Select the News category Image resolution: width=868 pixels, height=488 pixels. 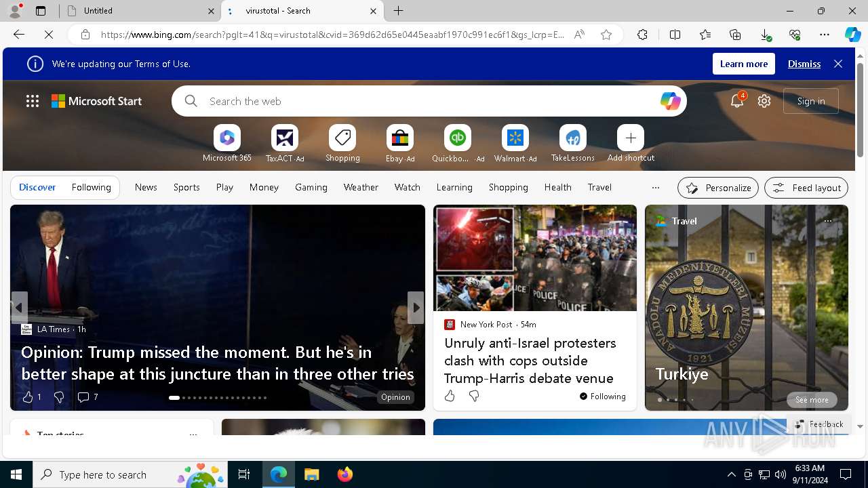tap(146, 187)
